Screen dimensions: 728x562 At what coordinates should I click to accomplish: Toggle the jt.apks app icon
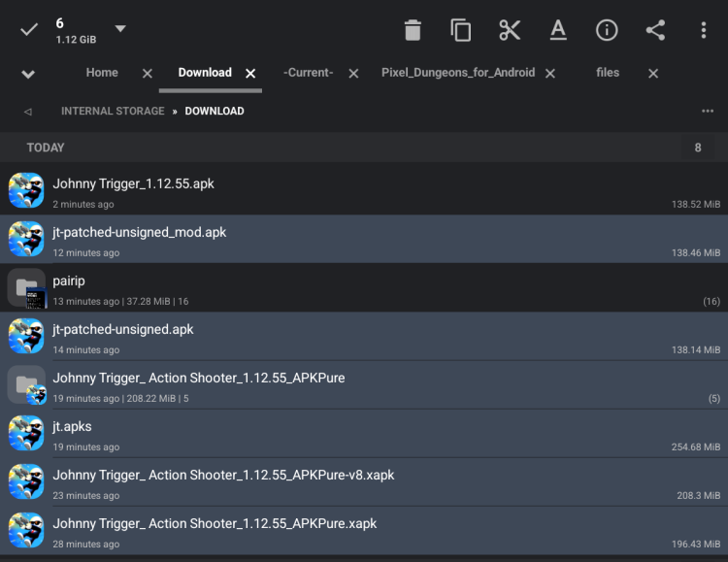[26, 433]
